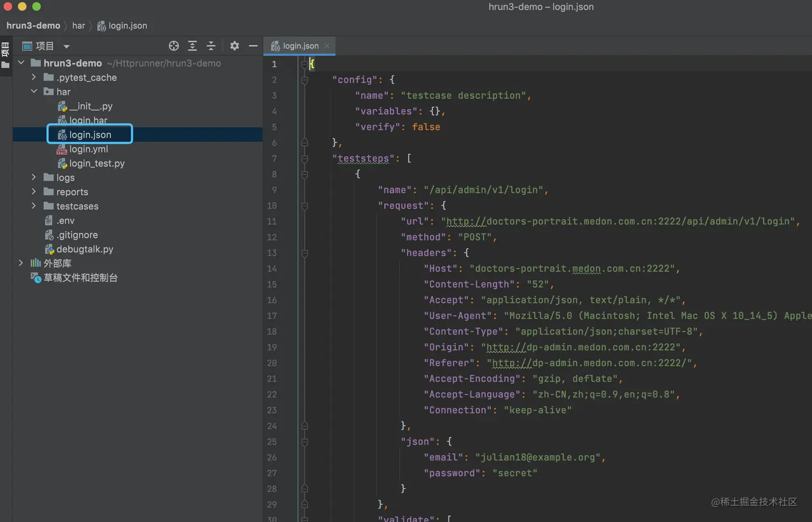Fold the headers block at line 13
The height and width of the screenshot is (522, 812).
[x=305, y=253]
